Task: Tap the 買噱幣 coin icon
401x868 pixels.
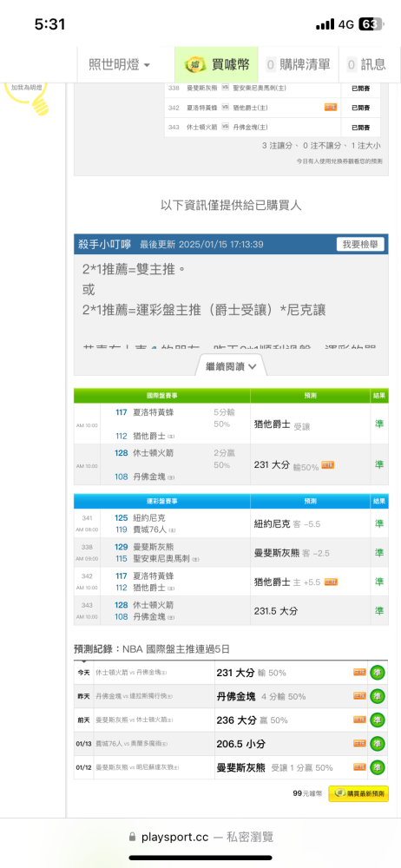Action: tap(195, 64)
